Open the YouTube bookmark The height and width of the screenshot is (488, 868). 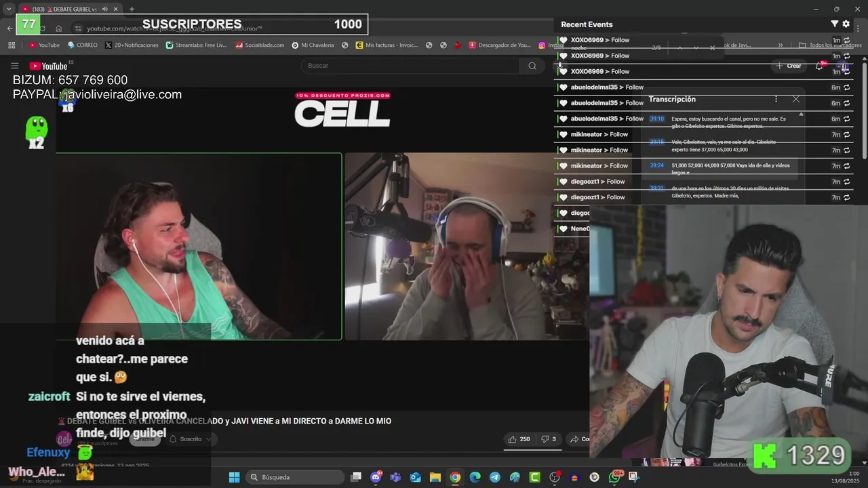pyautogui.click(x=44, y=45)
